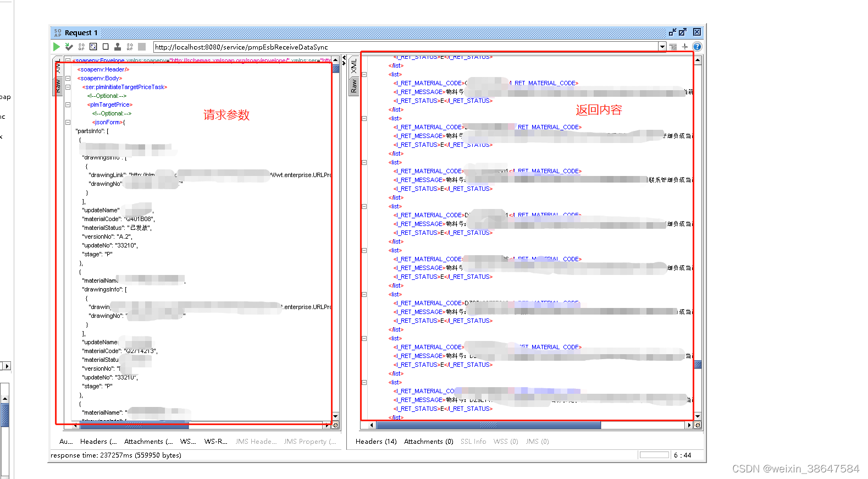The width and height of the screenshot is (868, 479).
Task: Add a new endpoint with plus icon
Action: (x=685, y=47)
